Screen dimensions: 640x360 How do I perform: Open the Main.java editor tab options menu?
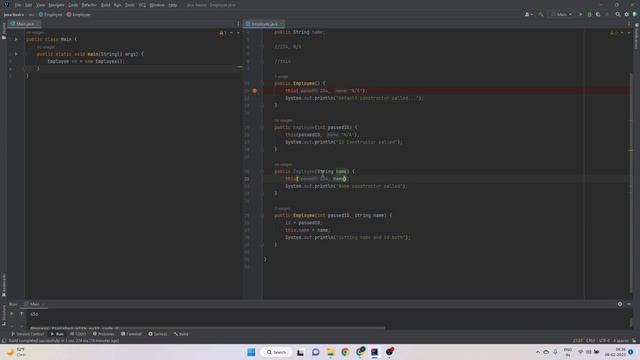238,24
